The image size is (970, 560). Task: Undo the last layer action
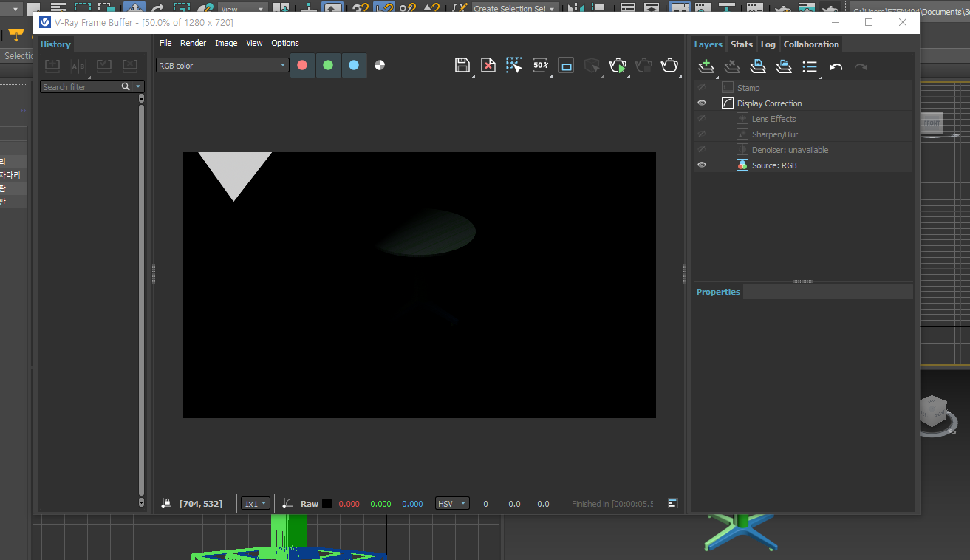836,67
